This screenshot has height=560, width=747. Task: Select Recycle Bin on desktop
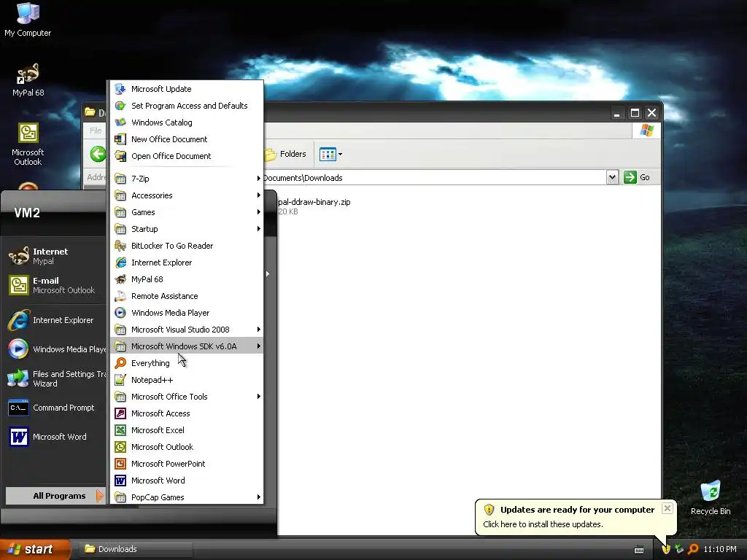tap(711, 497)
